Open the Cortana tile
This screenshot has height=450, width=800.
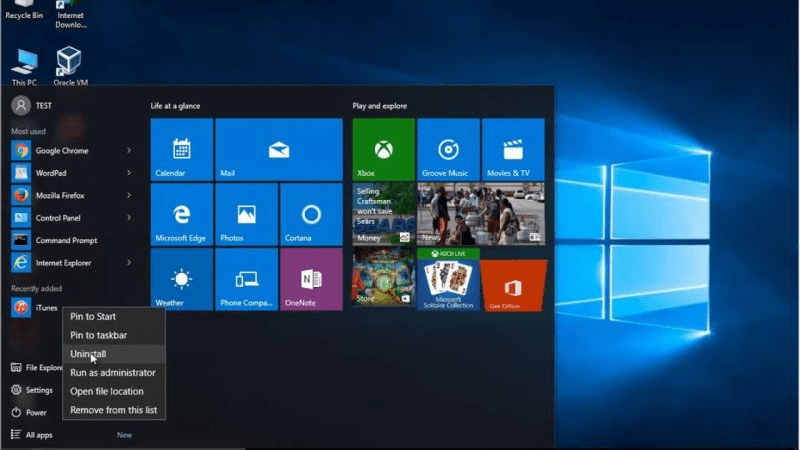pos(311,214)
